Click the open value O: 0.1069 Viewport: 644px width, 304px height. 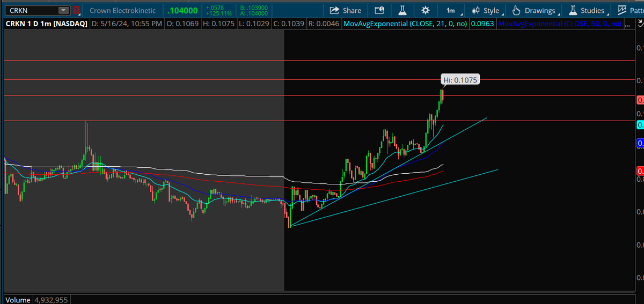(x=182, y=24)
